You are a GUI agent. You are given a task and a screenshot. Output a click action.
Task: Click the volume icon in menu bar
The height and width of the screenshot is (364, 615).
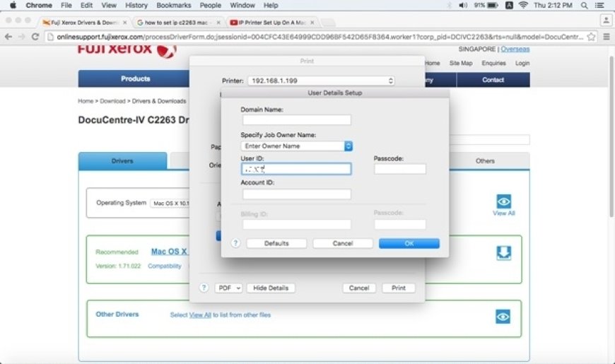(463, 6)
